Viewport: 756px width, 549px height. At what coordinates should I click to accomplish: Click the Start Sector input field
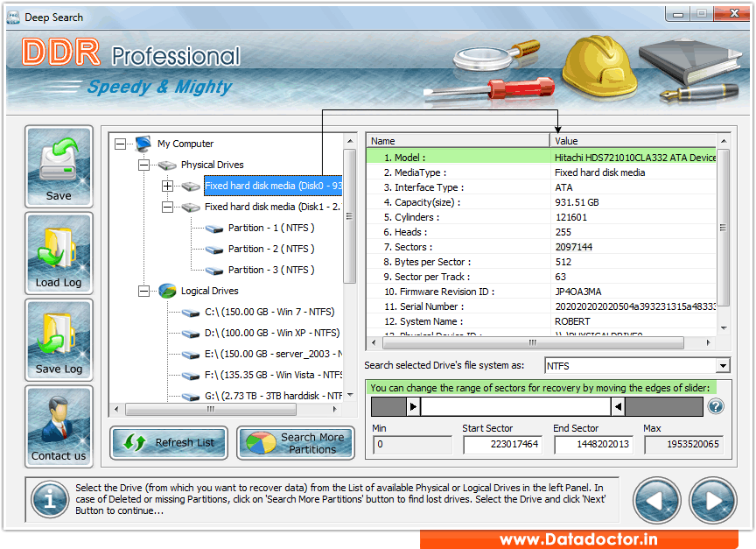[502, 444]
